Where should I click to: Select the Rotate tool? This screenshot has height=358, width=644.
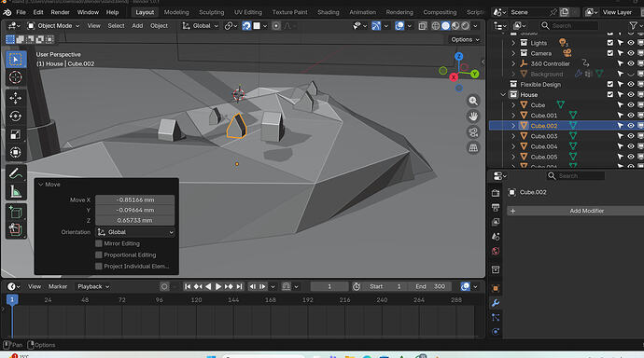point(16,117)
